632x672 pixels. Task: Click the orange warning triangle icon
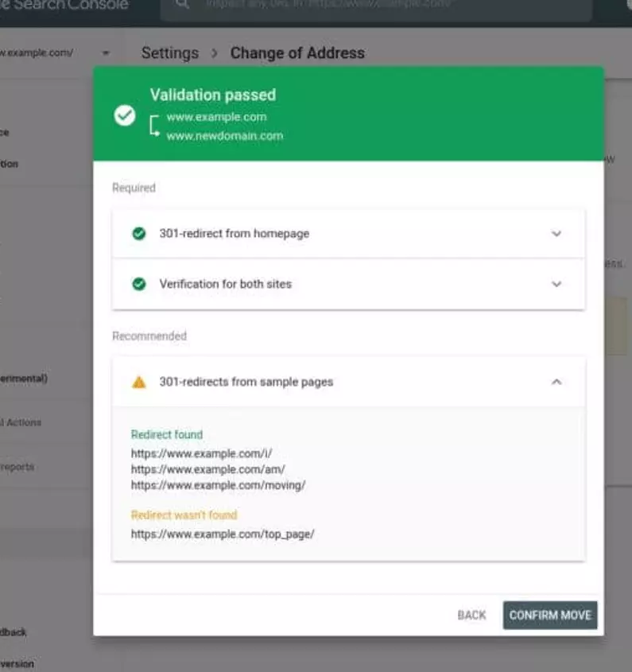(139, 383)
